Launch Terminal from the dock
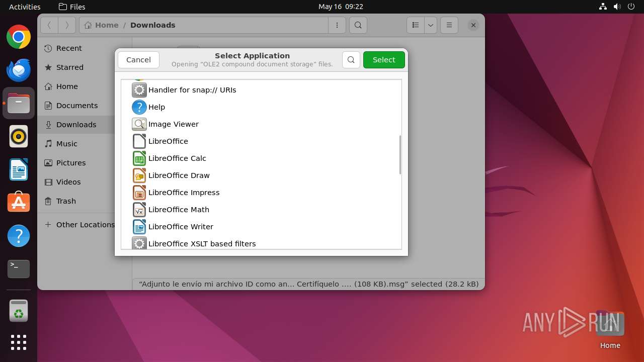Screen dimensions: 644x362 [19, 268]
